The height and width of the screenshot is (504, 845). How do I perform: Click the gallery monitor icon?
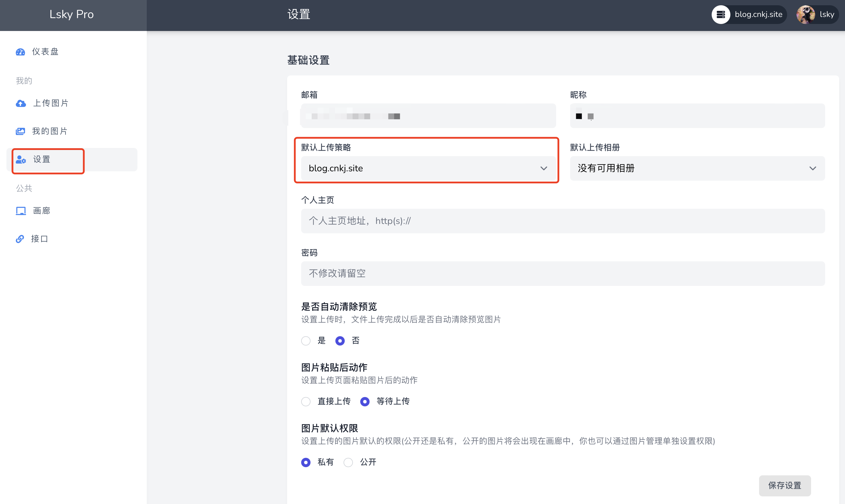[21, 211]
